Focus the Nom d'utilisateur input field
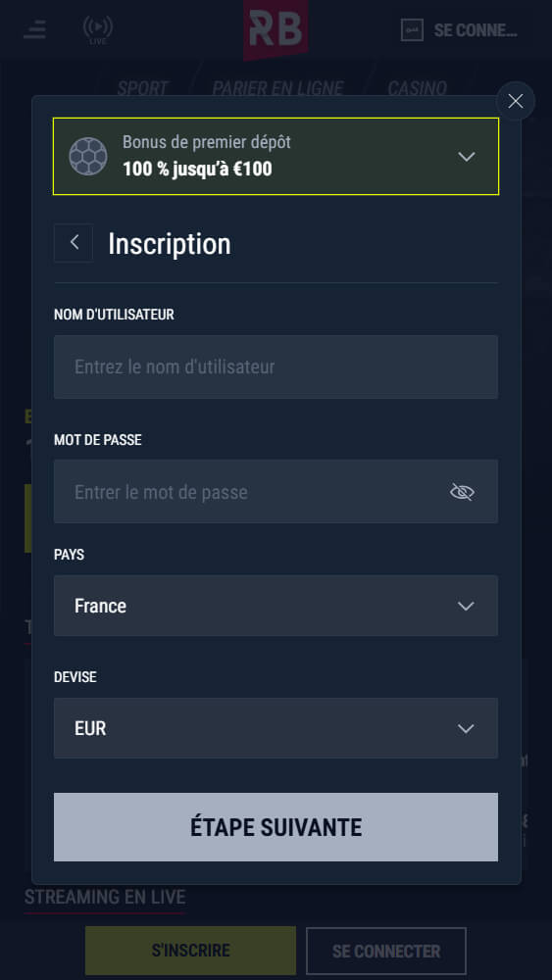552x980 pixels. tap(276, 367)
